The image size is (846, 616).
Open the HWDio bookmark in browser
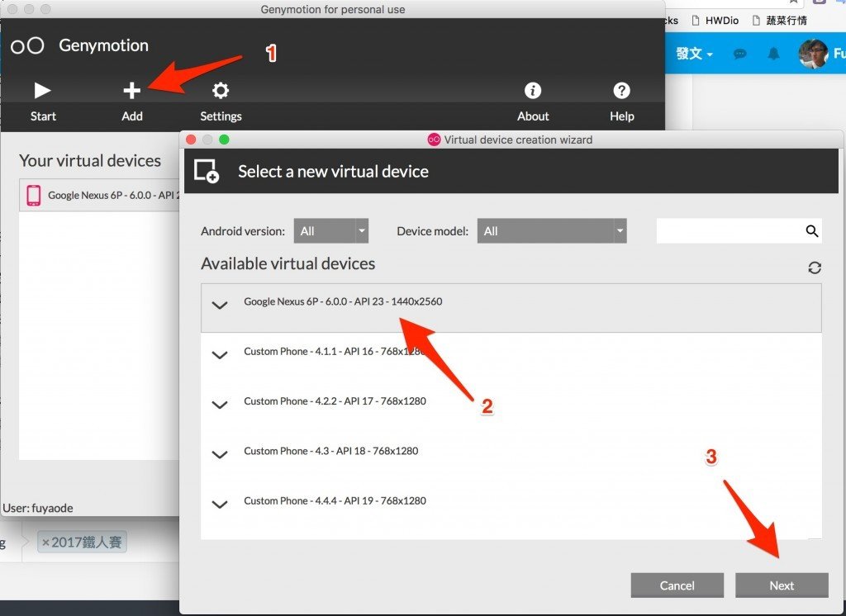(x=715, y=21)
